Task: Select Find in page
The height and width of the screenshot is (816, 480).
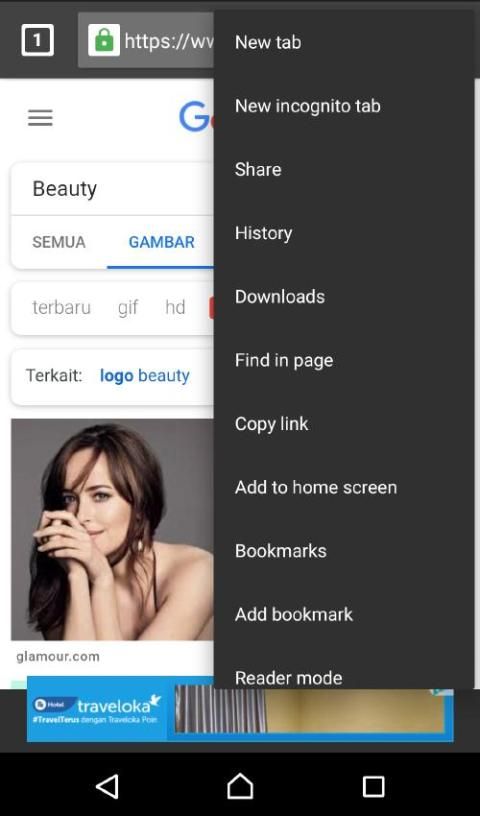Action: [344, 360]
